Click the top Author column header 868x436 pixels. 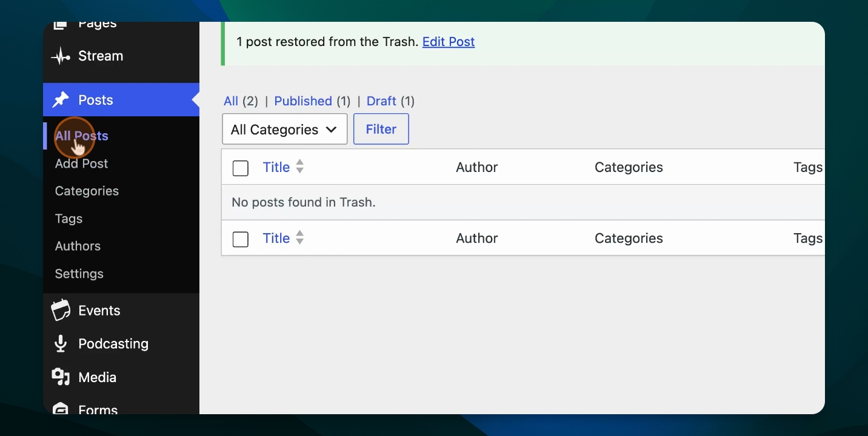[477, 167]
